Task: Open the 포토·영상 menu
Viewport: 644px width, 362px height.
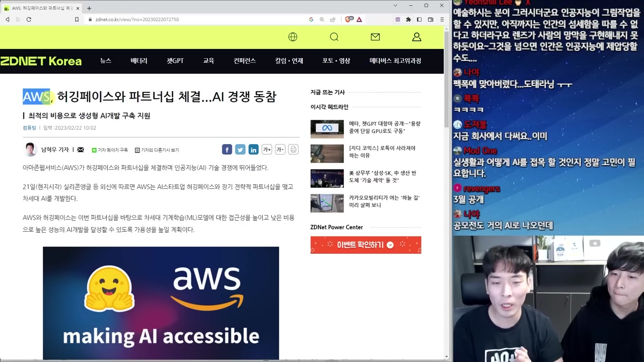Action: click(336, 61)
